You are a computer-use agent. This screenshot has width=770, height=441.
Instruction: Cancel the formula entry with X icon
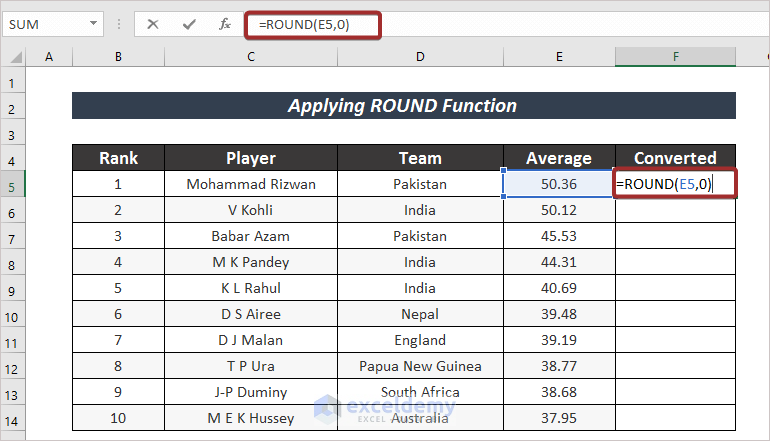153,24
